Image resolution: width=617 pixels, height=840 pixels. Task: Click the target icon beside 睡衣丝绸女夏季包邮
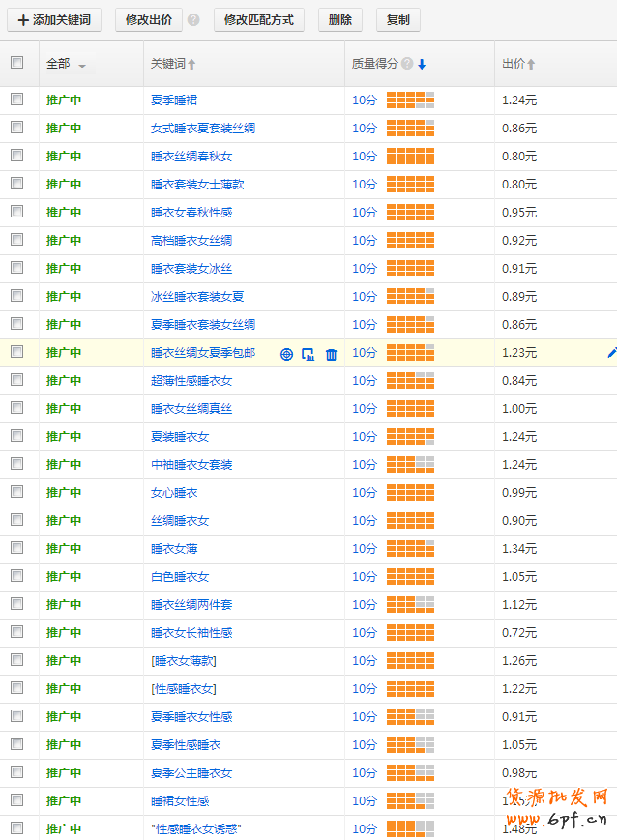coord(286,354)
